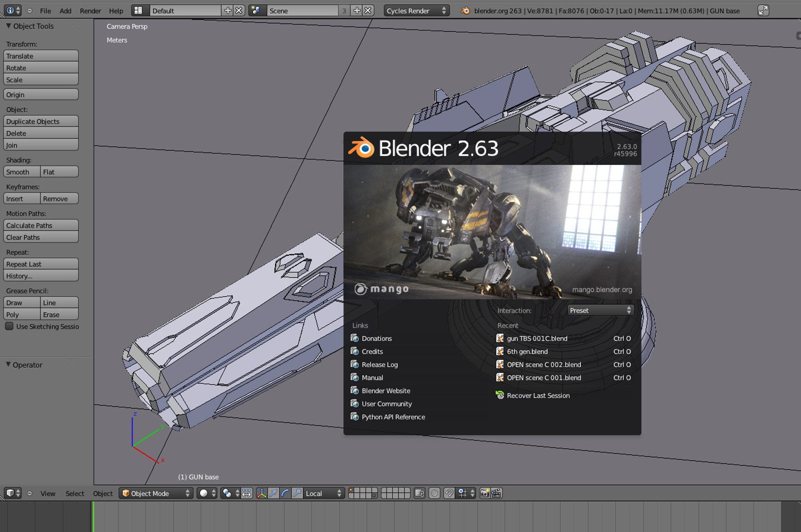This screenshot has width=801, height=532.
Task: Select the second group of scene layer buttons
Action: (396, 493)
